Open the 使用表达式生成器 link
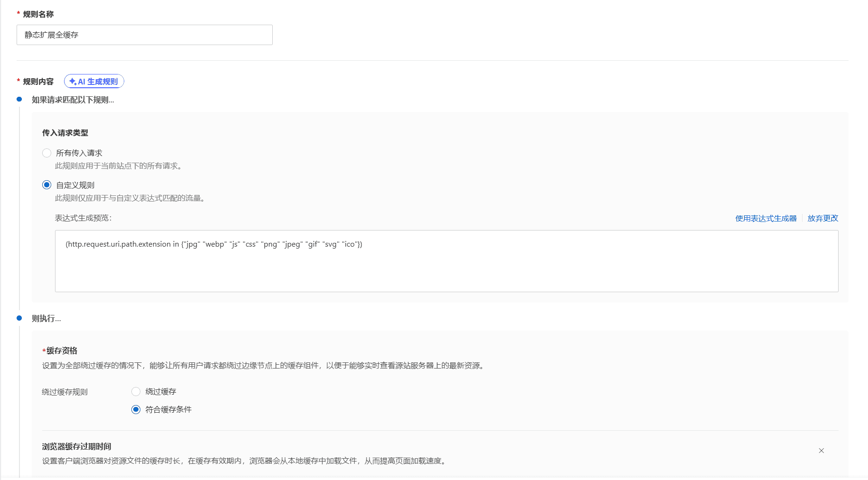This screenshot has width=868, height=480. 766,218
